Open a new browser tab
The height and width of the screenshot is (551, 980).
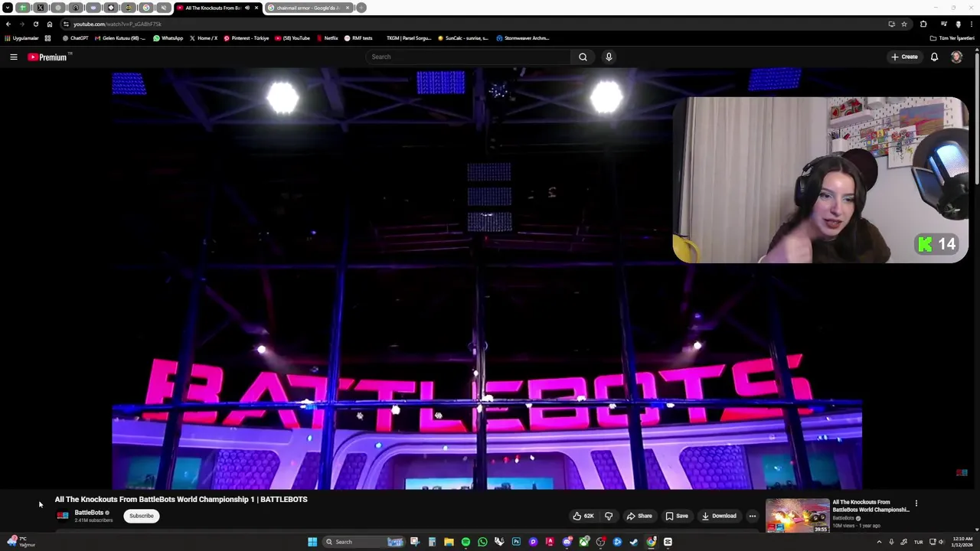click(361, 8)
